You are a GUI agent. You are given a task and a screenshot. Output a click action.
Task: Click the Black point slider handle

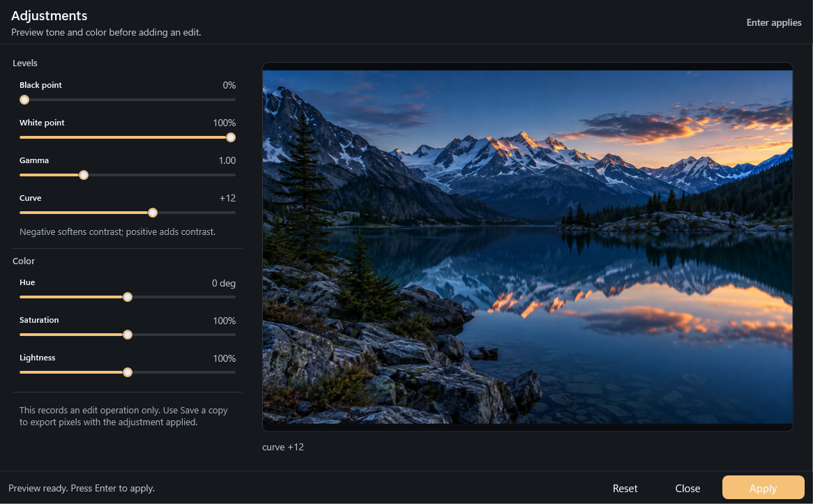[x=24, y=100]
